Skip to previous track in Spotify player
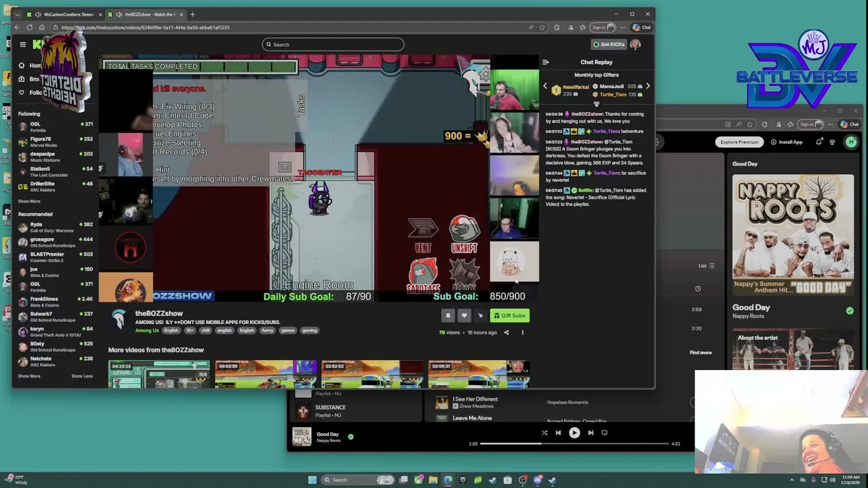868x488 pixels. point(558,432)
